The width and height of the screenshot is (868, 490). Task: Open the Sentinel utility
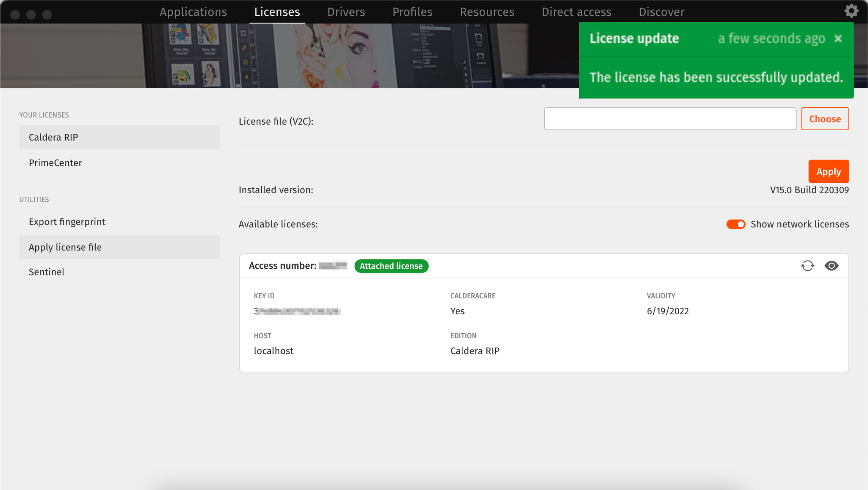click(119, 272)
